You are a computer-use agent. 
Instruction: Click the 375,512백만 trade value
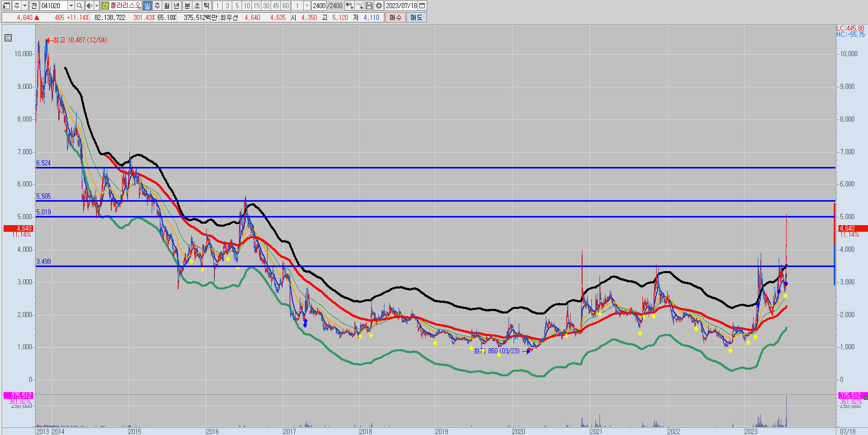201,17
